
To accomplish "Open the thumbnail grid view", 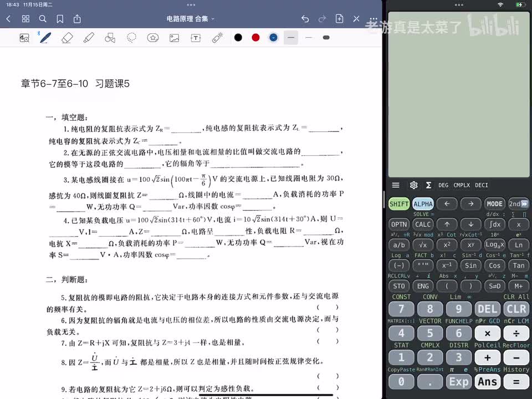I will click(x=26, y=19).
